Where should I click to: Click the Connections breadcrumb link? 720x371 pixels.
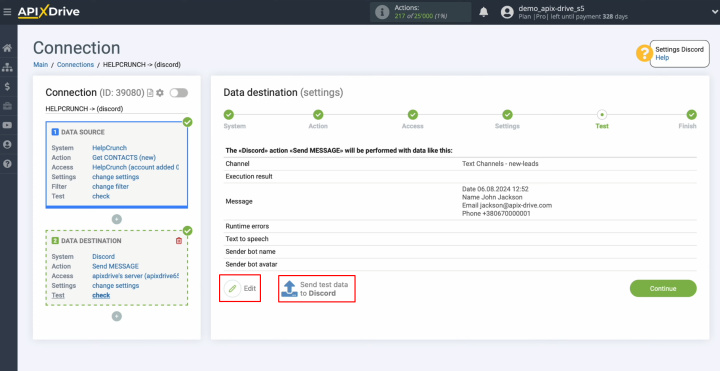(x=75, y=65)
